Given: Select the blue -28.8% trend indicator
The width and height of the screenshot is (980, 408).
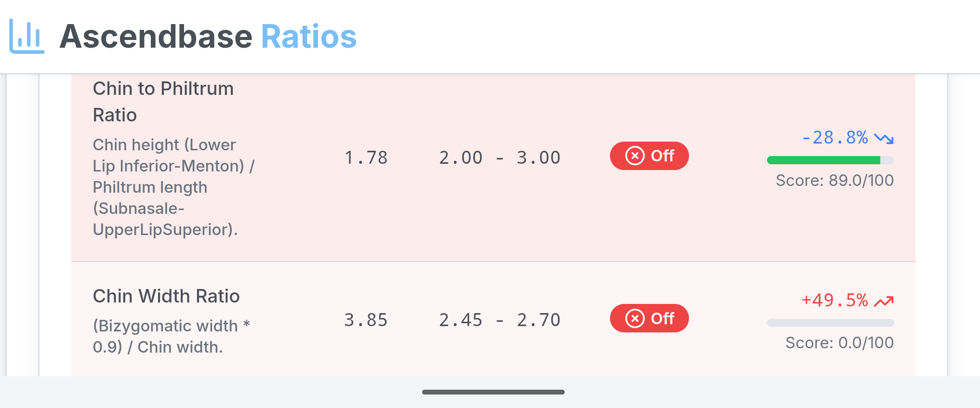Looking at the screenshot, I should [835, 138].
